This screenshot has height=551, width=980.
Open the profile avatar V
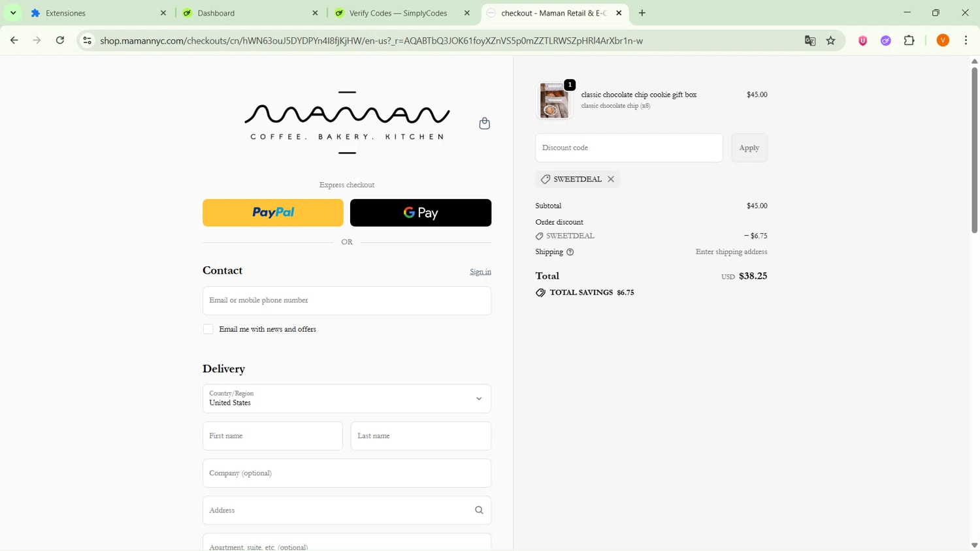(x=943, y=40)
